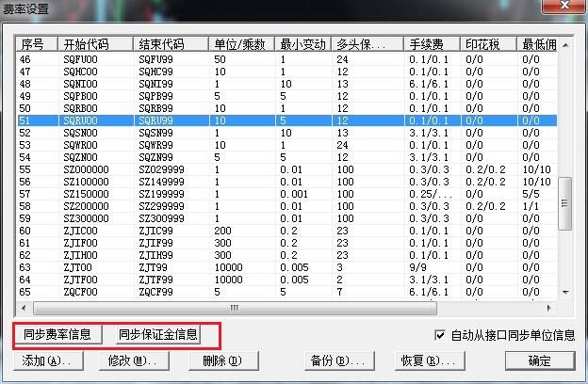Image resolution: width=588 pixels, height=384 pixels.
Task: Sort by the 手续费 column header
Action: (x=432, y=44)
